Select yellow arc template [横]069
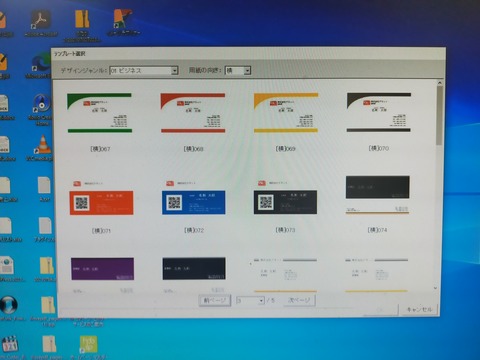The width and height of the screenshot is (480, 360). click(286, 113)
